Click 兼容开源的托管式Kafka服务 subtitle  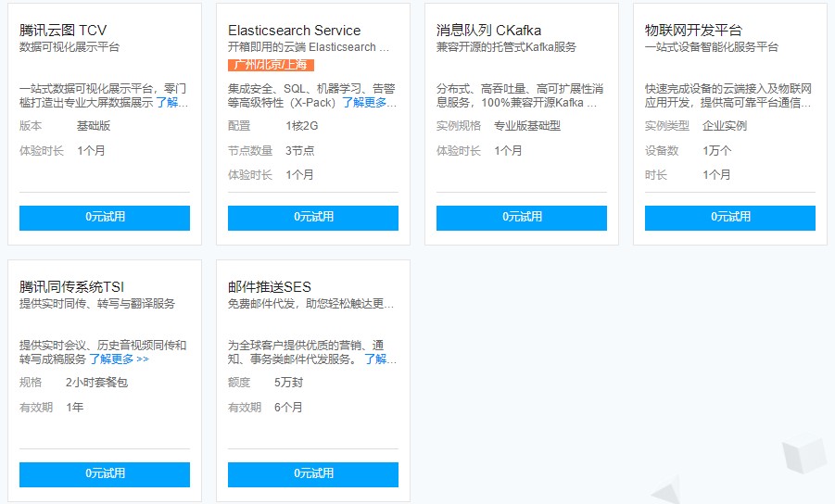pos(506,47)
